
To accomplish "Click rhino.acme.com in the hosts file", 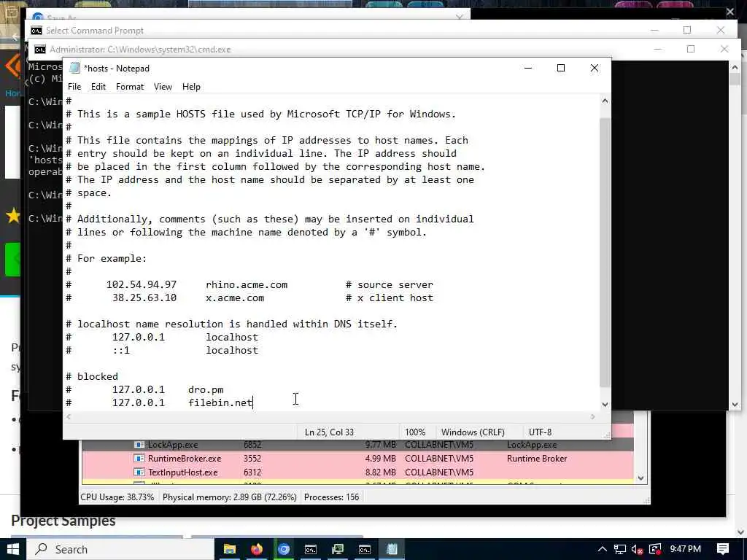I will click(x=247, y=285).
